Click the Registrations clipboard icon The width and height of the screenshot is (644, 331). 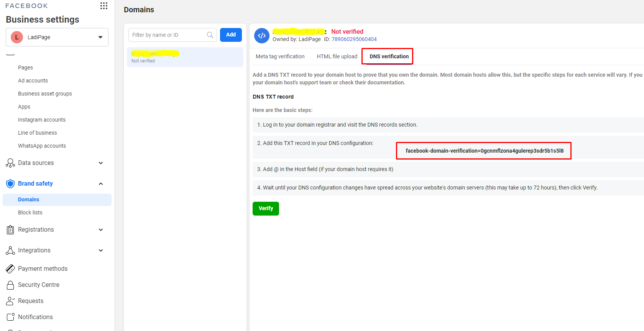[x=10, y=230]
